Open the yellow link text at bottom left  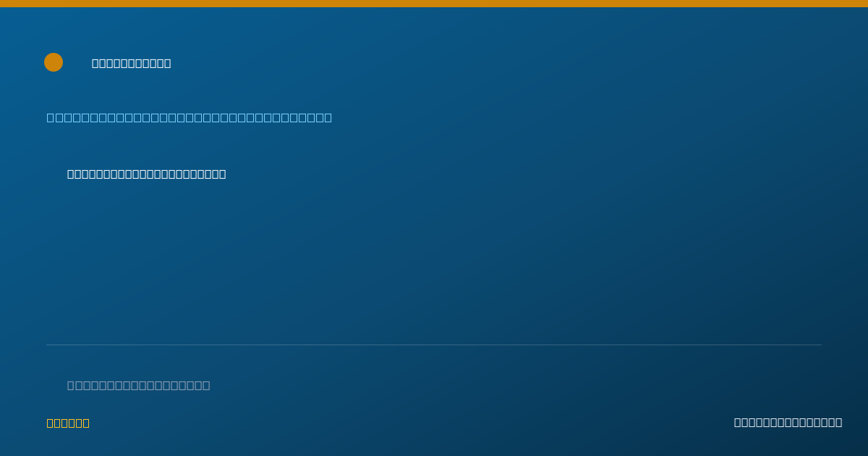pyautogui.click(x=68, y=423)
